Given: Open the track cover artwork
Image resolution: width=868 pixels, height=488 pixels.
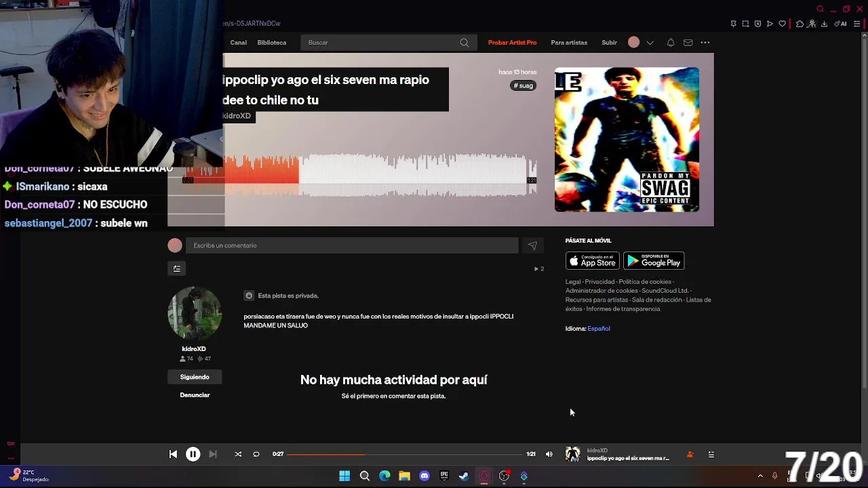Looking at the screenshot, I should click(627, 140).
